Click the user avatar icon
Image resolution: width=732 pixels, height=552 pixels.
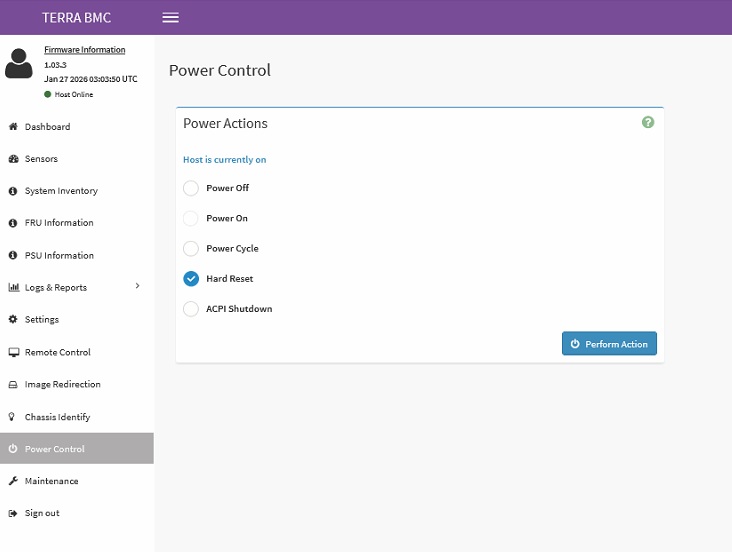pos(19,63)
